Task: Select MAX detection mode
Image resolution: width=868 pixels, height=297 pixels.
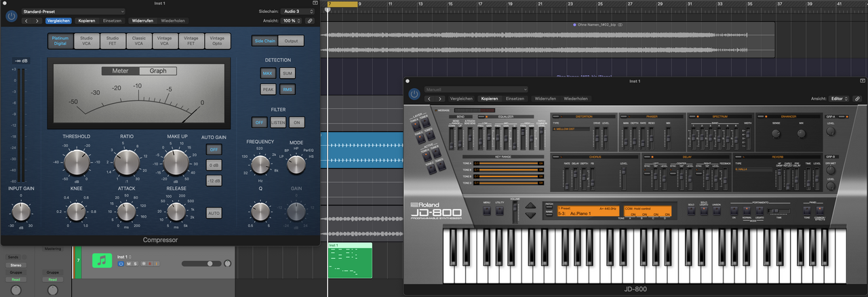Action: [x=268, y=73]
